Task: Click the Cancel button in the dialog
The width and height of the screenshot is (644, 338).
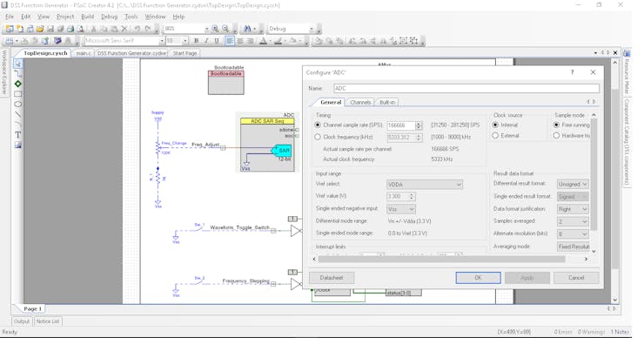Action: pyautogui.click(x=576, y=278)
